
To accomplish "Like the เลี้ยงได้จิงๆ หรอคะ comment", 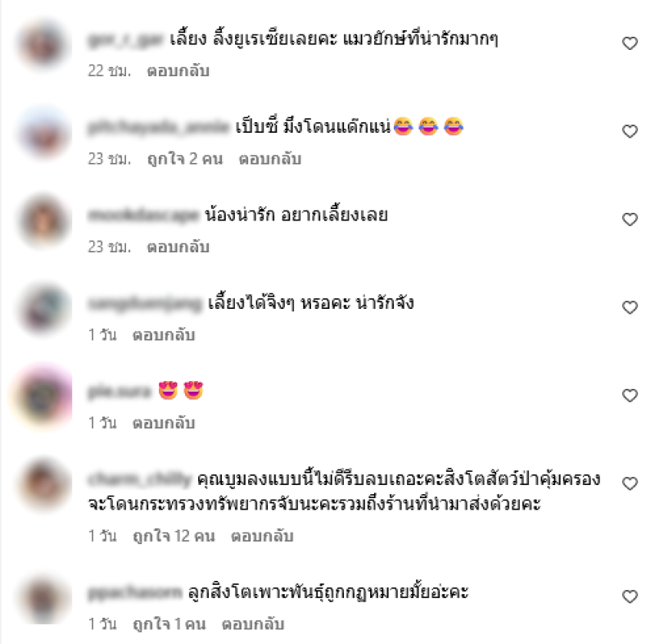I will click(x=630, y=307).
